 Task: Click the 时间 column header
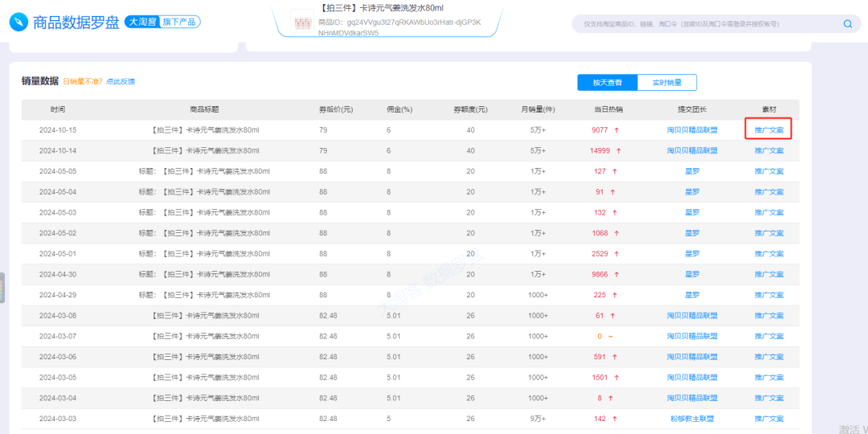(x=58, y=109)
